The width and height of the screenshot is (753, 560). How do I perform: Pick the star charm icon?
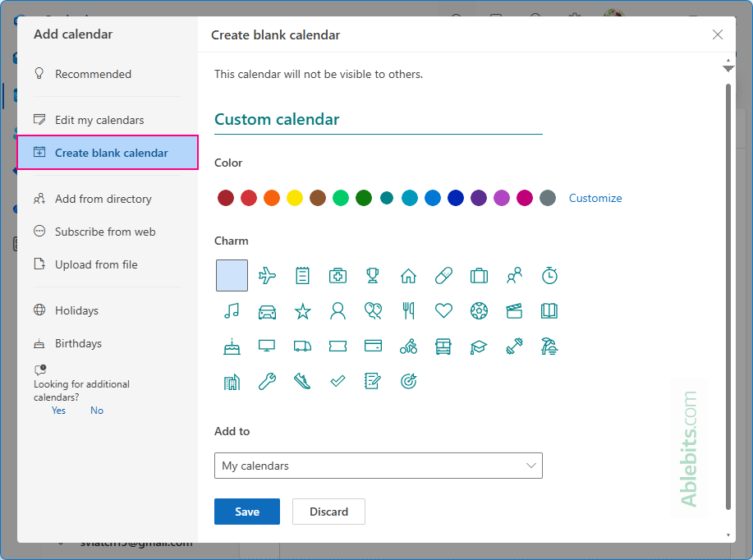pos(302,311)
